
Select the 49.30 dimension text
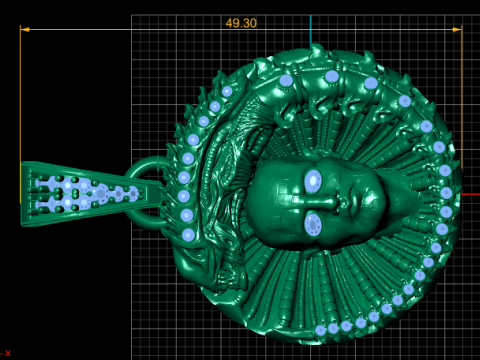241,23
